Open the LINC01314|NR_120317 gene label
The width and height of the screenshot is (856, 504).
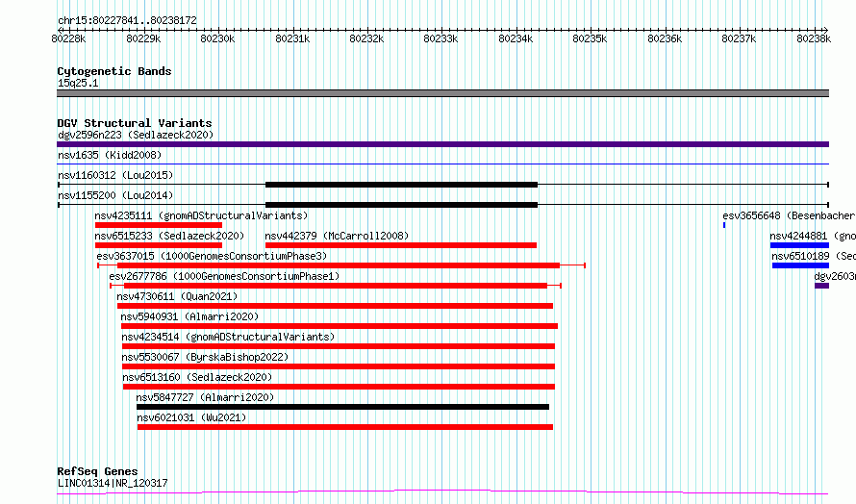113,483
